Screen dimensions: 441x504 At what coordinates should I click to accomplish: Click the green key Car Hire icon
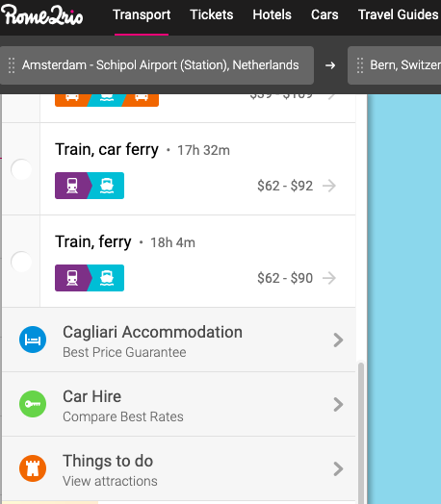[x=33, y=404]
